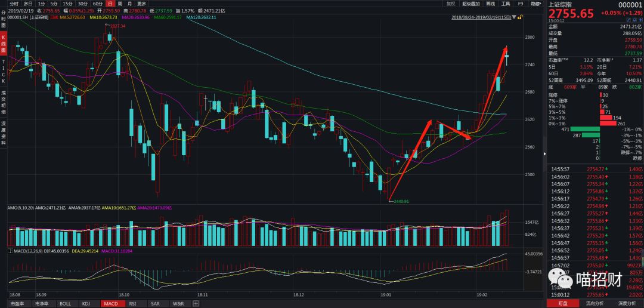Open the date range dropdown triangle
This screenshot has width=644, height=308.
pyautogui.click(x=514, y=18)
